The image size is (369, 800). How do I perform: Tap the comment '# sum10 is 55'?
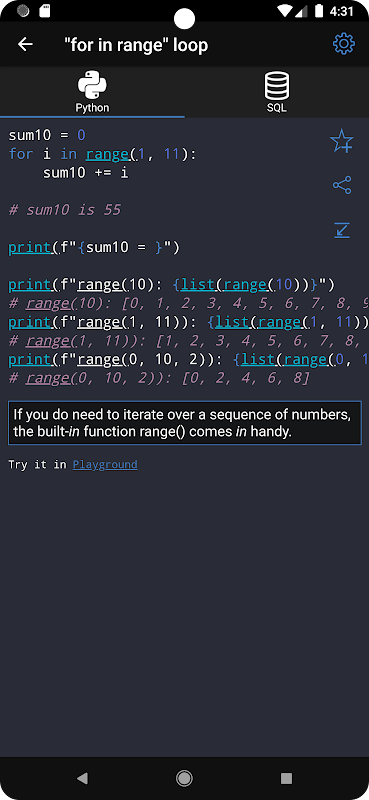[x=65, y=210]
